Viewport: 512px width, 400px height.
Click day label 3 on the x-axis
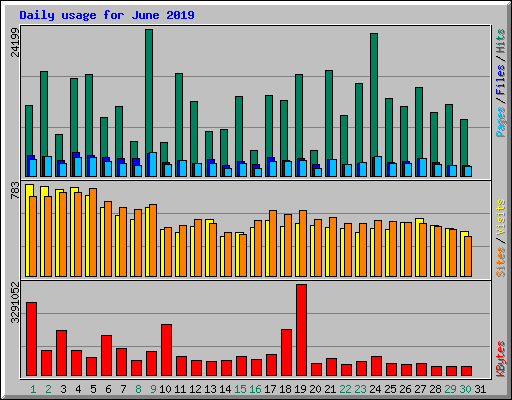[63, 389]
